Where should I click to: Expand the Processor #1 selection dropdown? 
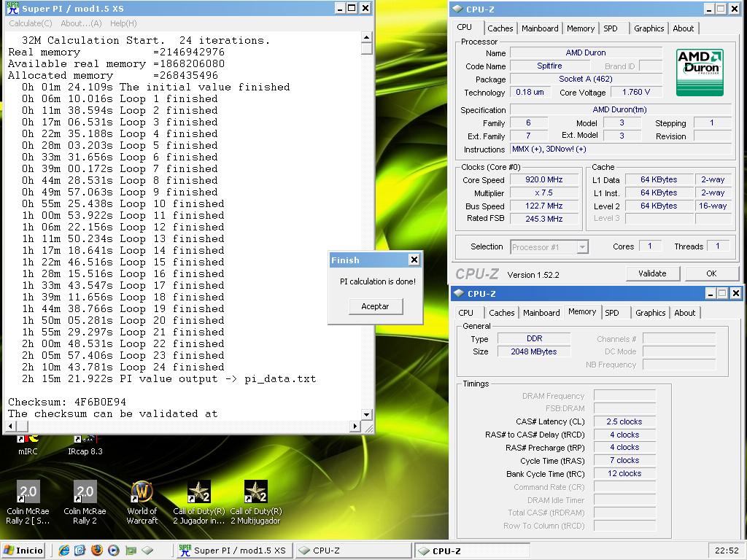(x=582, y=246)
